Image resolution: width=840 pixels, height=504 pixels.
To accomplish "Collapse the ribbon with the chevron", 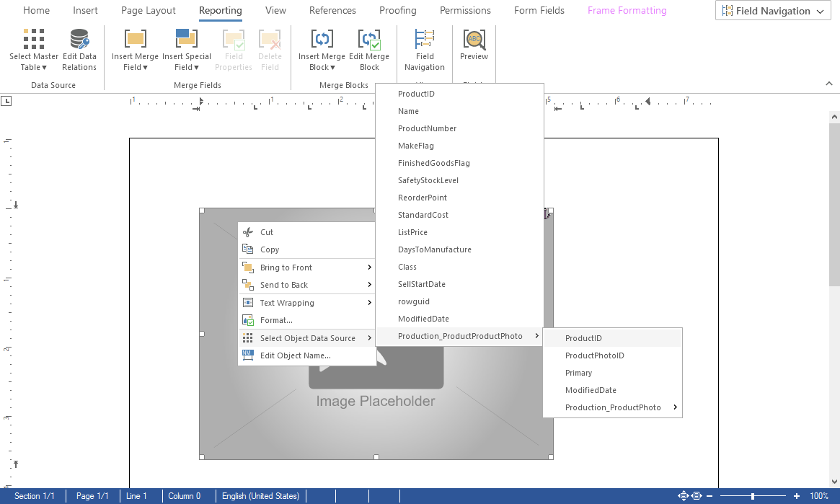I will point(828,84).
